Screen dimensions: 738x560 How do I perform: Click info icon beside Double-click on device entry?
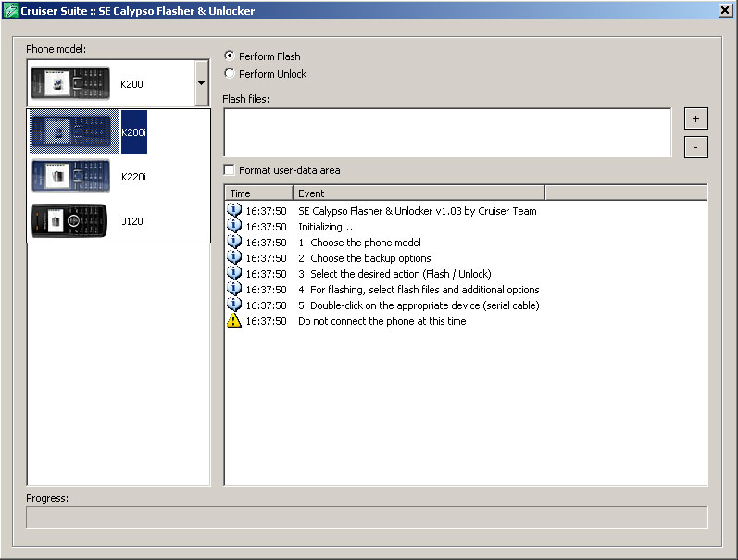tap(234, 305)
